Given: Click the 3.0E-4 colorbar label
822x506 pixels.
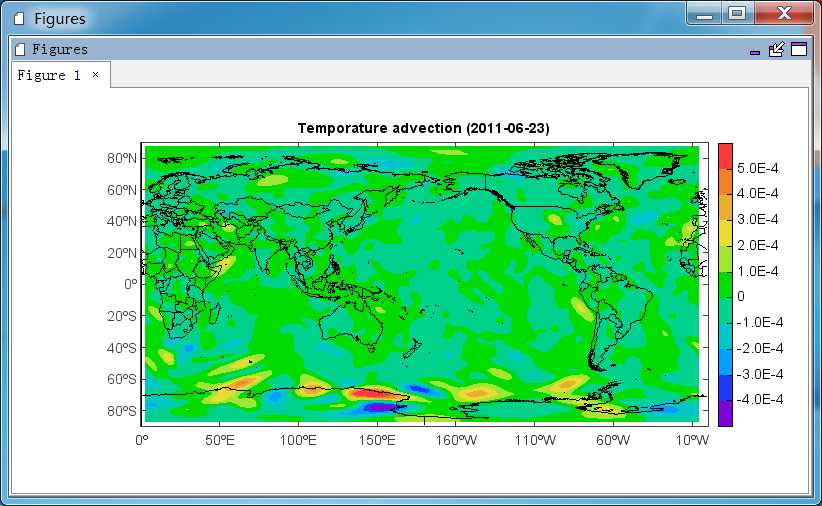Looking at the screenshot, I should [x=758, y=219].
